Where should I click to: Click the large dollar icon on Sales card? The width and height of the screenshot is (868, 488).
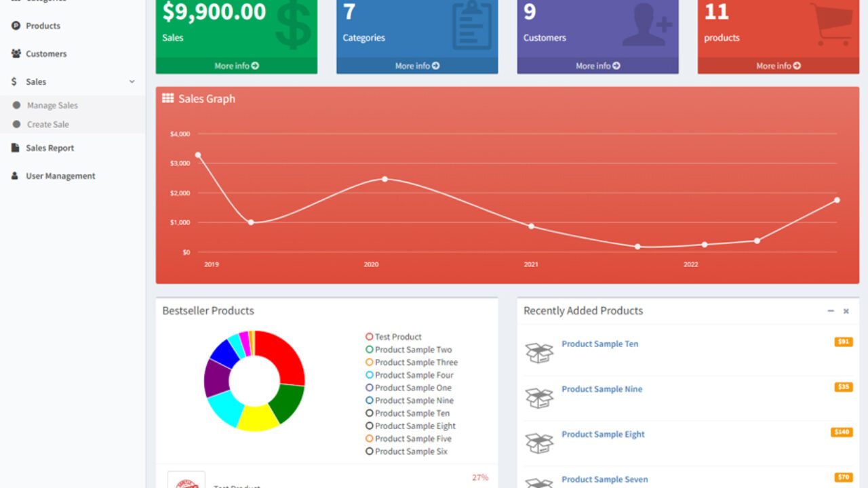294,26
